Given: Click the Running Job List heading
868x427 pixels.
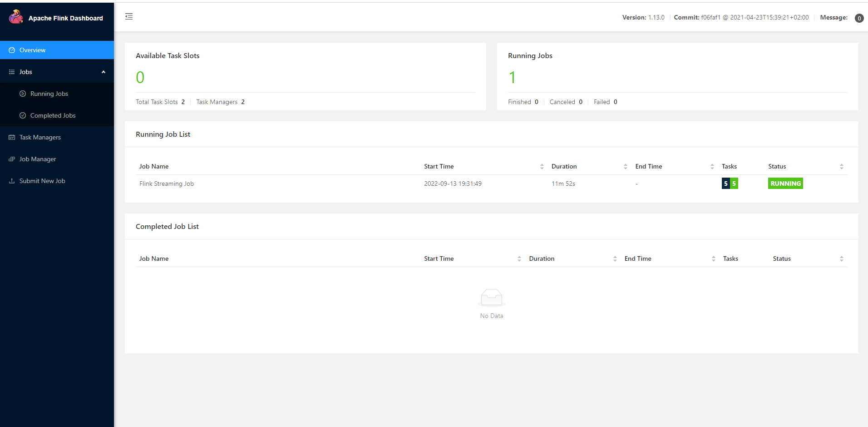Looking at the screenshot, I should pyautogui.click(x=163, y=134).
